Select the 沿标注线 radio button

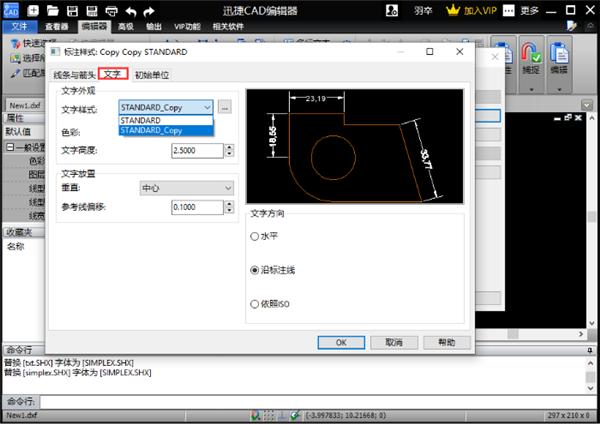pos(254,270)
